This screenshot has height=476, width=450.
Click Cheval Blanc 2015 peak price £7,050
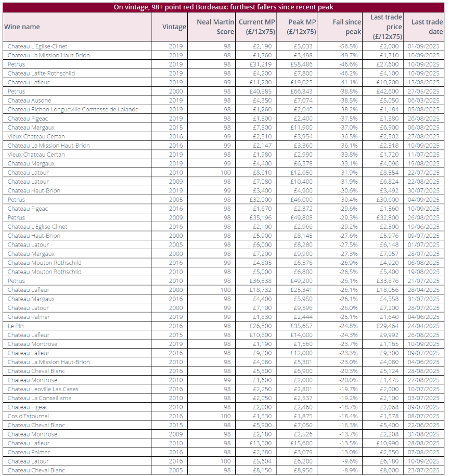(304, 425)
